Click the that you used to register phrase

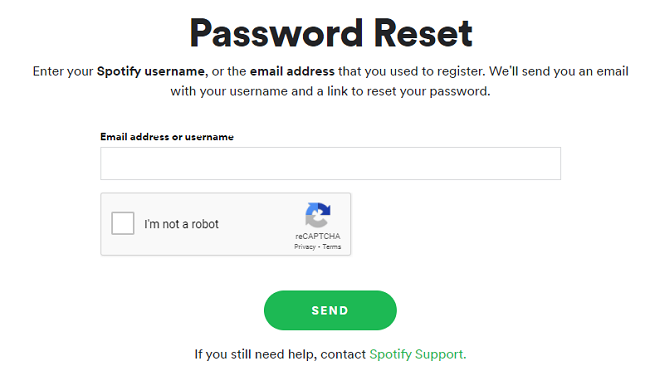click(x=411, y=71)
